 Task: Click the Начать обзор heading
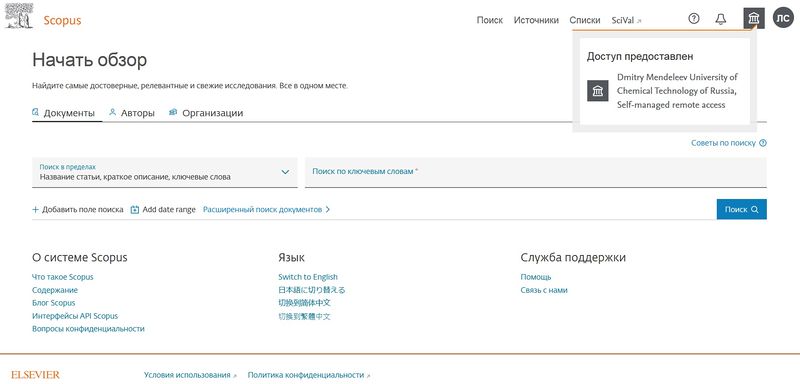[89, 60]
